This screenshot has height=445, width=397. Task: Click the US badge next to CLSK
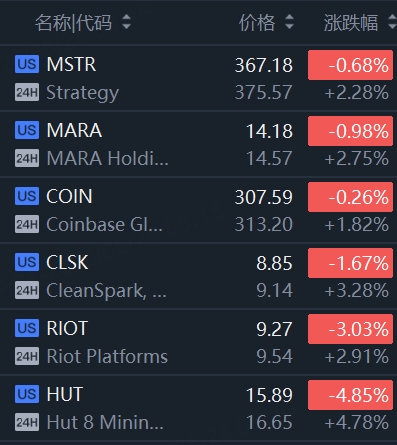(27, 262)
